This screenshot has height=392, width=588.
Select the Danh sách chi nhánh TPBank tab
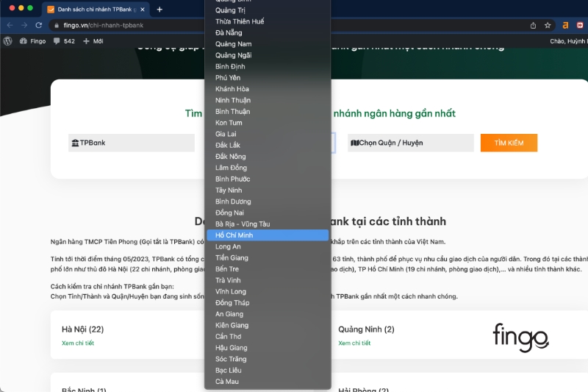click(96, 10)
